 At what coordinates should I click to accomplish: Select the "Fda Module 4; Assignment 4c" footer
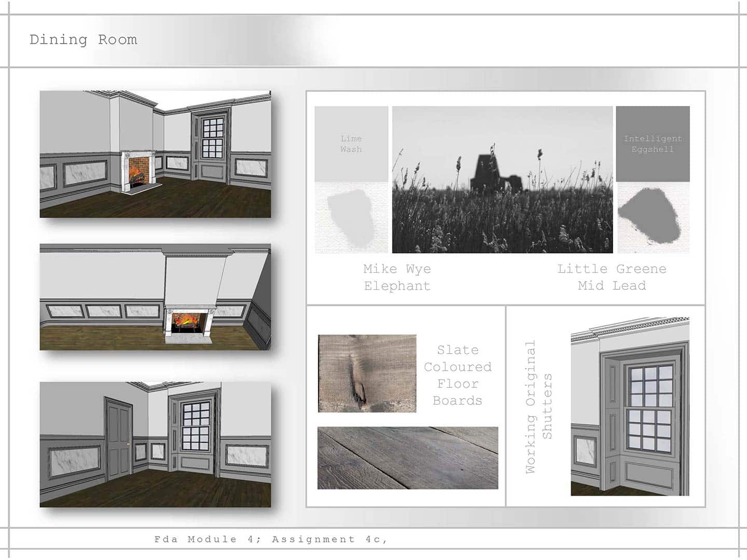pos(271,539)
